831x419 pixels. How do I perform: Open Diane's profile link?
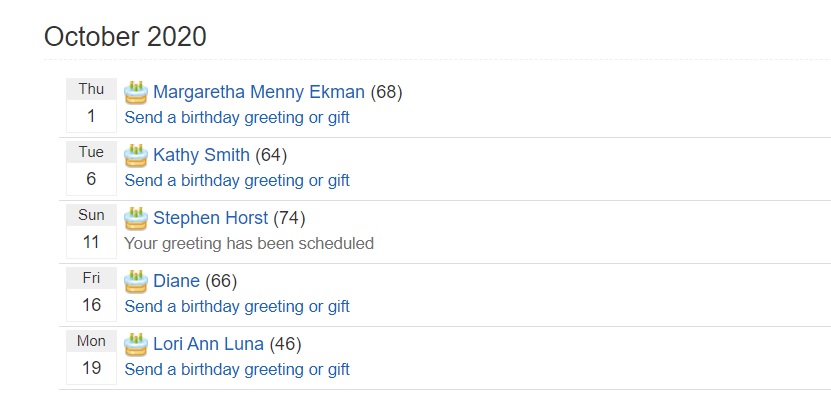click(x=176, y=281)
